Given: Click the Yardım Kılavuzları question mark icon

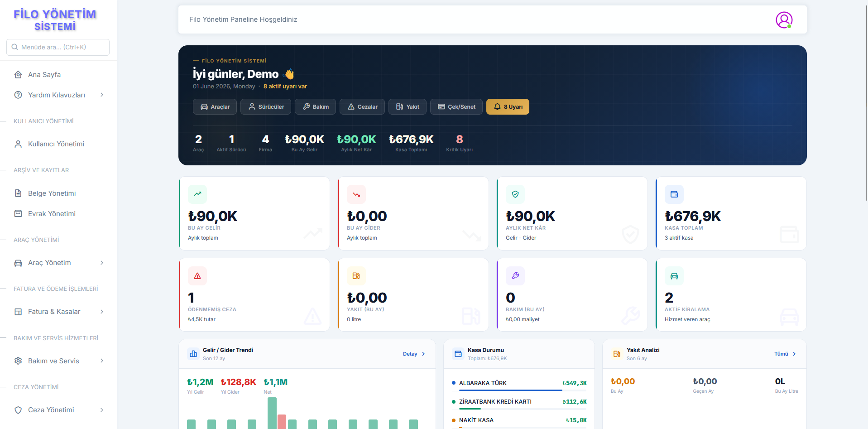Looking at the screenshot, I should pos(18,95).
